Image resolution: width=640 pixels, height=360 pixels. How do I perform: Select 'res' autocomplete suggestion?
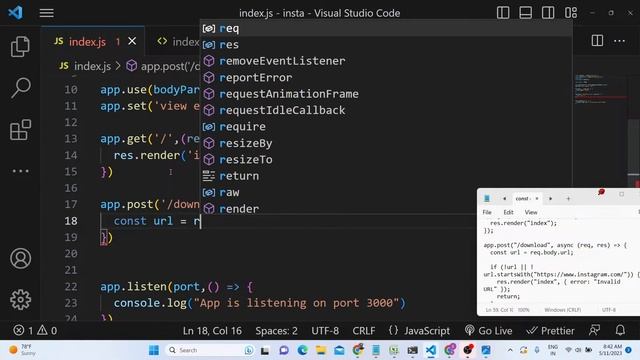coord(385,44)
